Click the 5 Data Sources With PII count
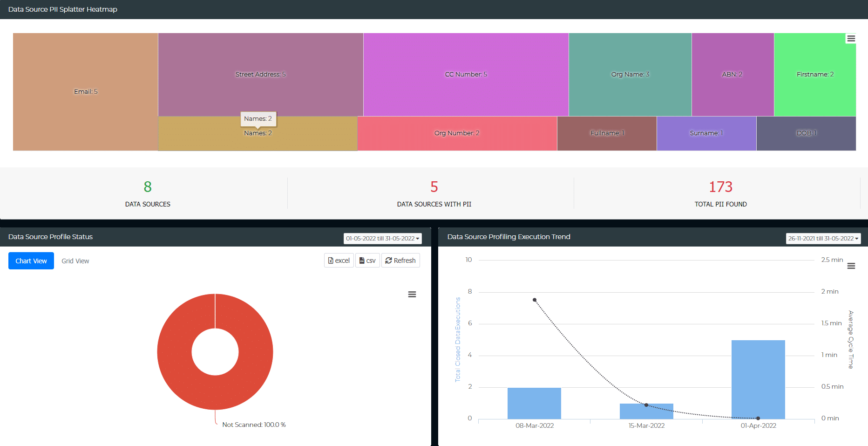868x446 pixels. [434, 187]
